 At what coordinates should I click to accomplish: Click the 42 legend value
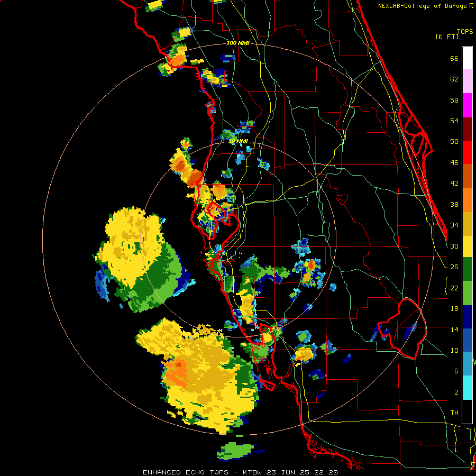click(x=454, y=184)
